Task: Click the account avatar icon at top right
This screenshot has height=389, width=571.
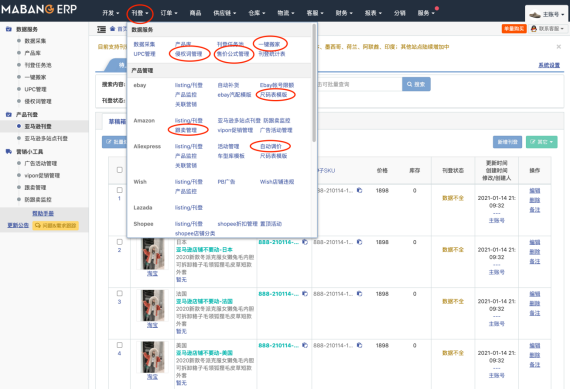Action: [535, 15]
